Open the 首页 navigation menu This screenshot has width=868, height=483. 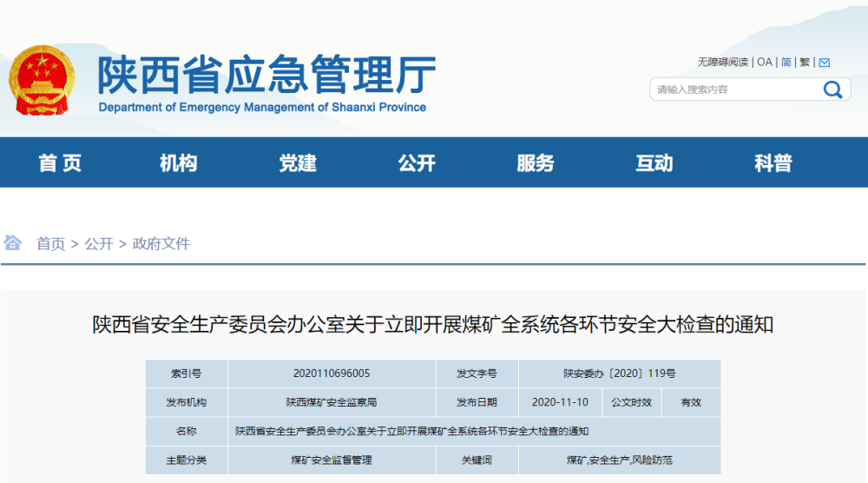(x=60, y=162)
